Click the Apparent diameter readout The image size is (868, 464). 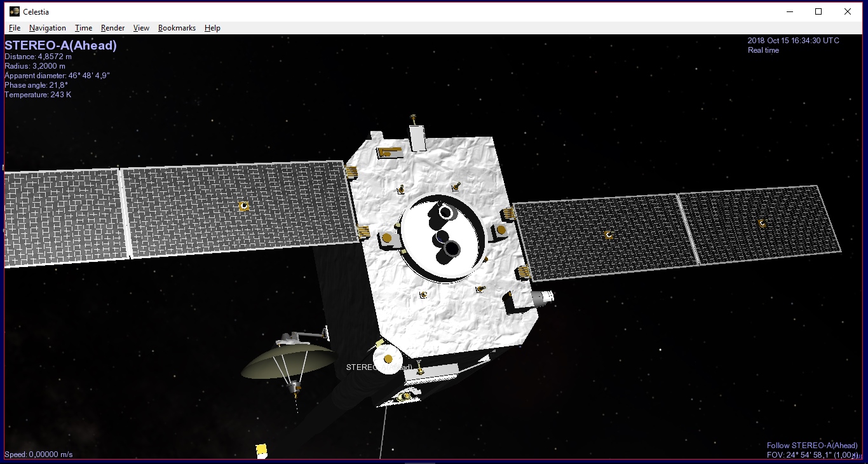(x=57, y=76)
